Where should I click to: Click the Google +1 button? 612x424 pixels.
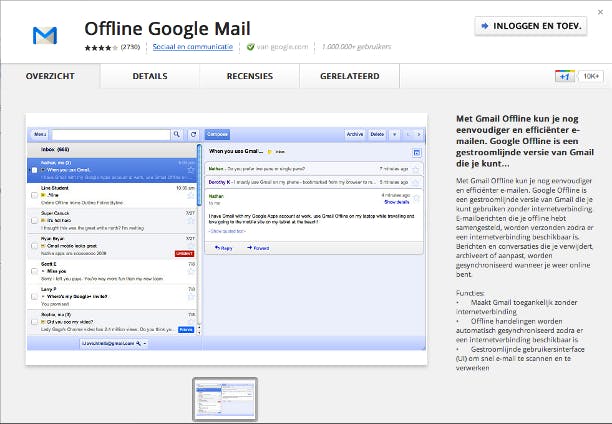pos(564,76)
